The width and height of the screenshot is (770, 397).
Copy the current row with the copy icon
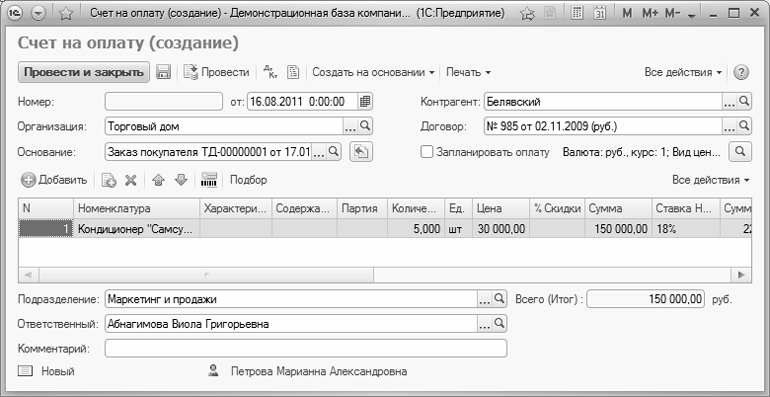[109, 180]
